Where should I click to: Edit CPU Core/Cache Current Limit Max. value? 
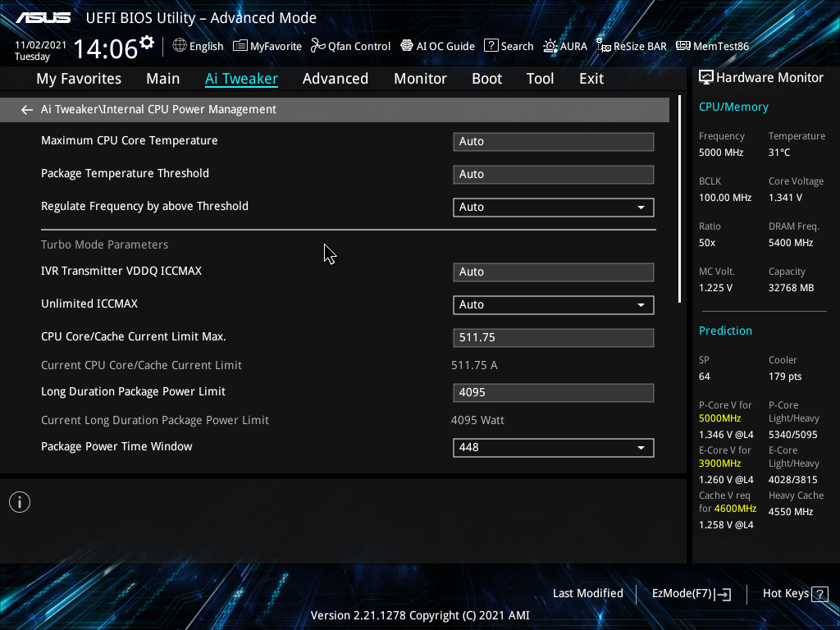[x=554, y=338]
